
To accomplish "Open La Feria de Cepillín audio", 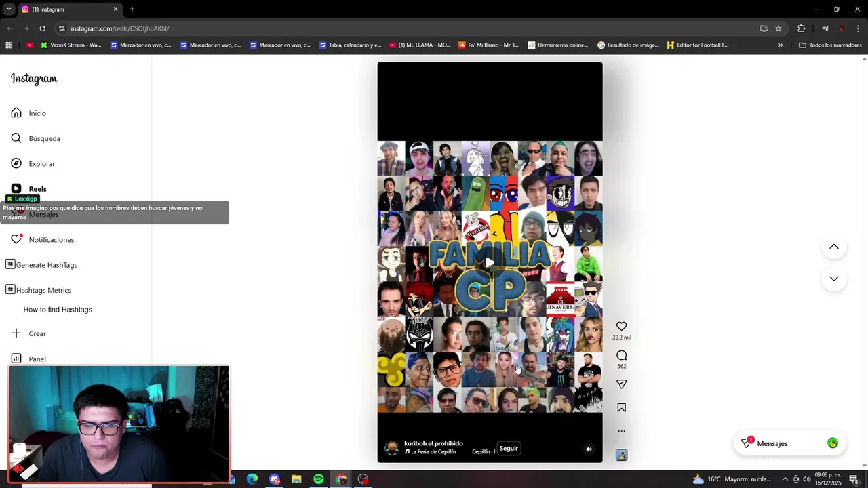I will (x=433, y=452).
